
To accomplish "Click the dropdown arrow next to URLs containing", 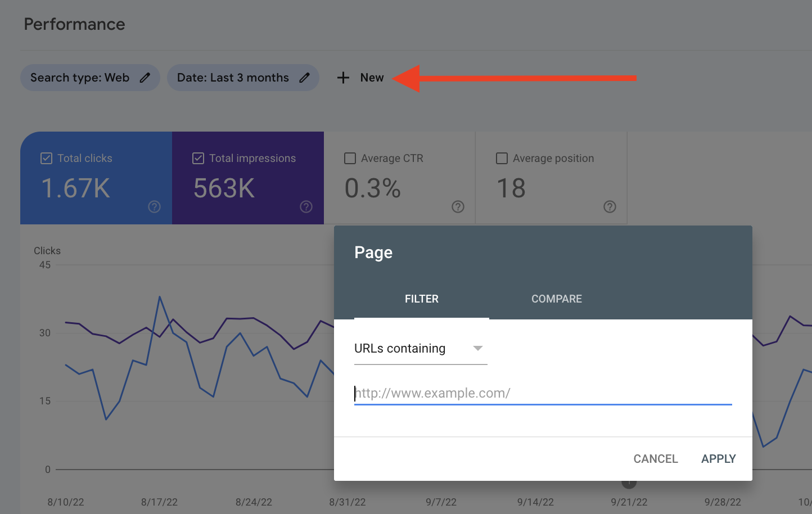I will 478,349.
